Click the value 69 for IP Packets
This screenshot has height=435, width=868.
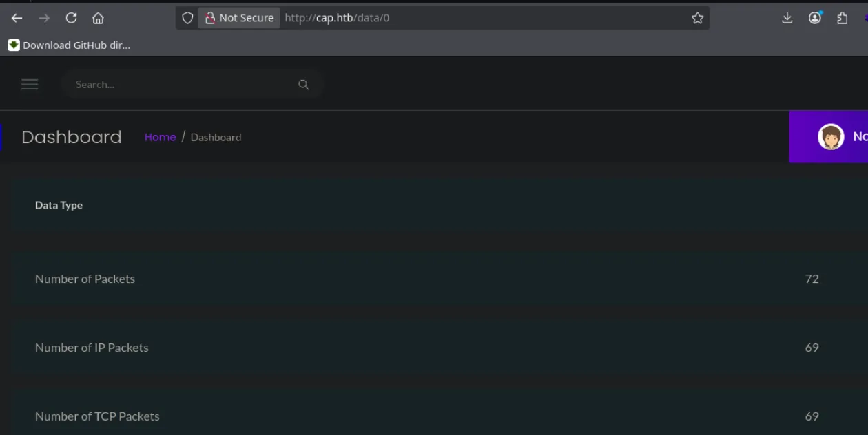point(812,348)
